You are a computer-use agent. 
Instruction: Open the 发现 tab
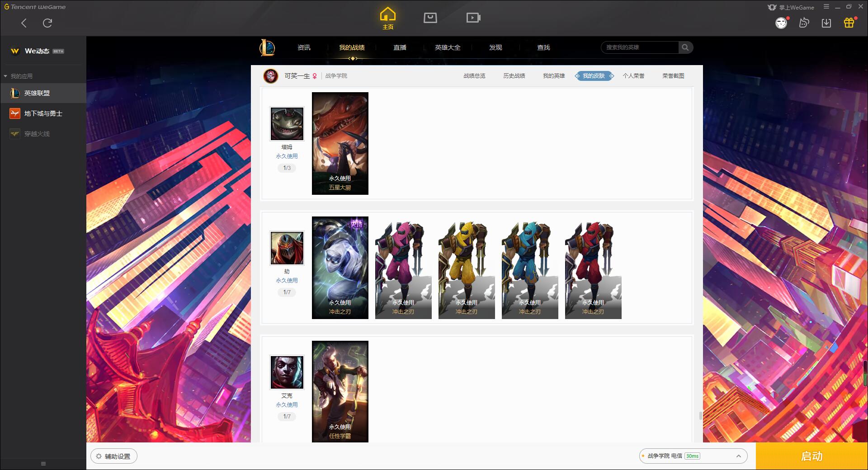(x=495, y=47)
